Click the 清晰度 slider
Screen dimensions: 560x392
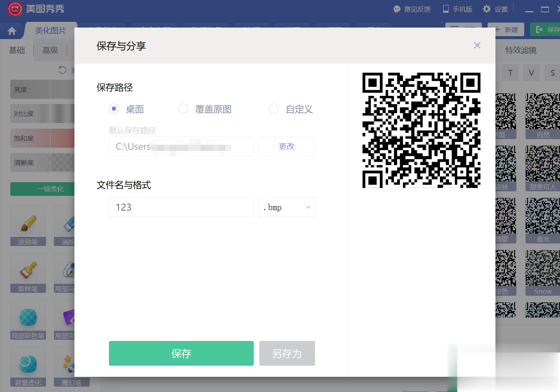(42, 162)
